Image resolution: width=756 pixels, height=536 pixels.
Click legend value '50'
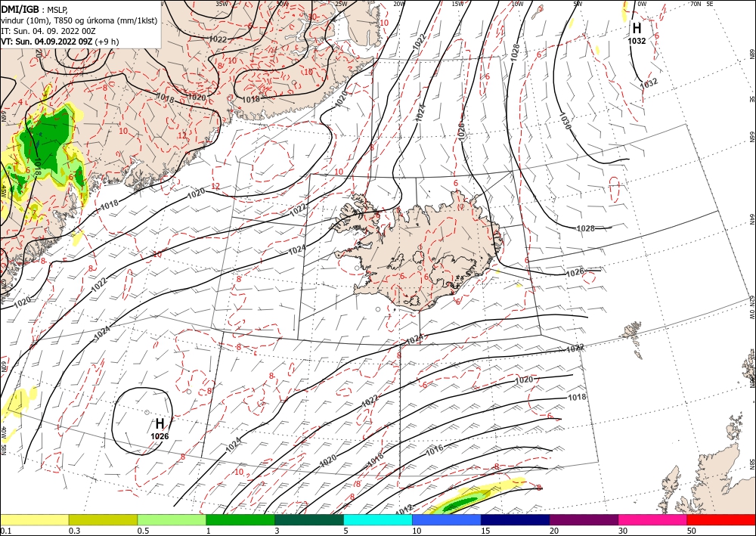[x=692, y=531]
